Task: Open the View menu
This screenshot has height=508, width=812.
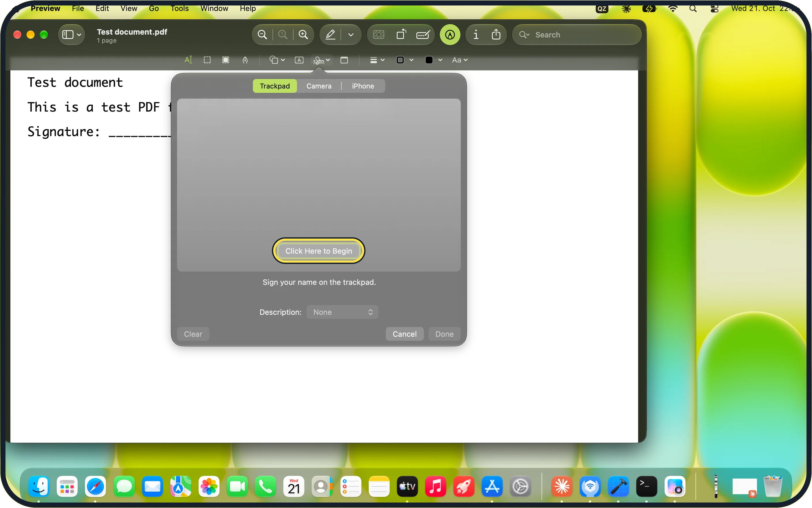Action: coord(129,8)
